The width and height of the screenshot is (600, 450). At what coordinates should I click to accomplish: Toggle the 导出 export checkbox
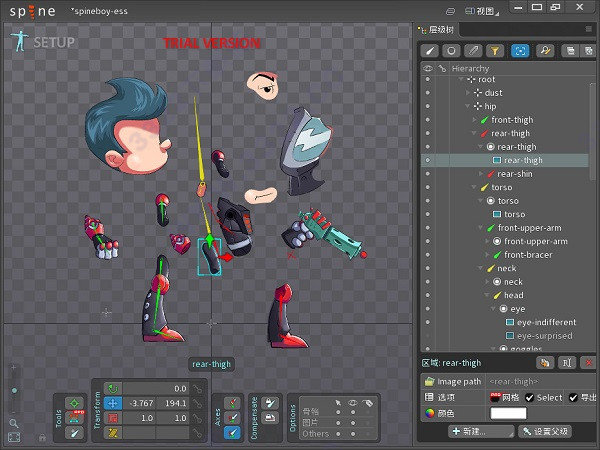573,397
